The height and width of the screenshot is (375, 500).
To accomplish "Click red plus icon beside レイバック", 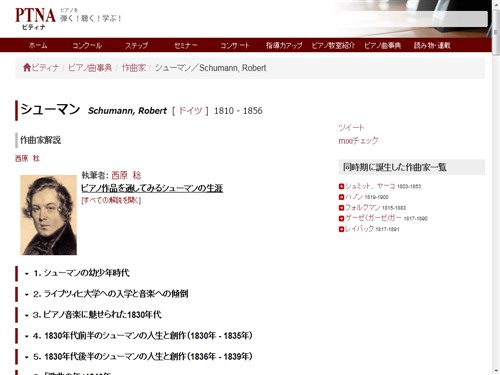I will [x=341, y=229].
